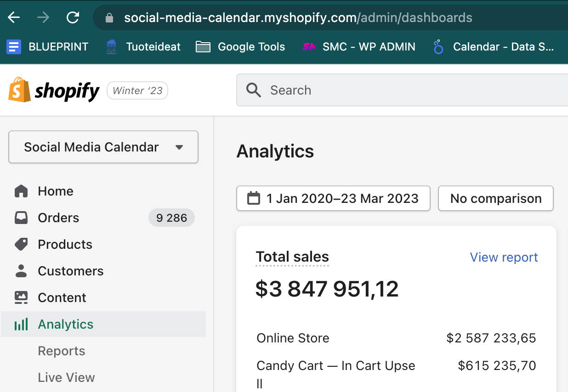
Task: Open the Social Media Calendar store switcher
Action: coord(103,147)
